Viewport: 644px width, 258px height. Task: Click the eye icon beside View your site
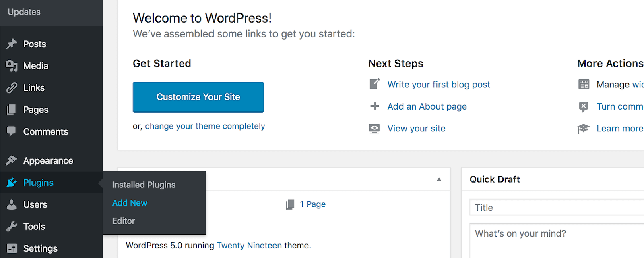click(374, 128)
